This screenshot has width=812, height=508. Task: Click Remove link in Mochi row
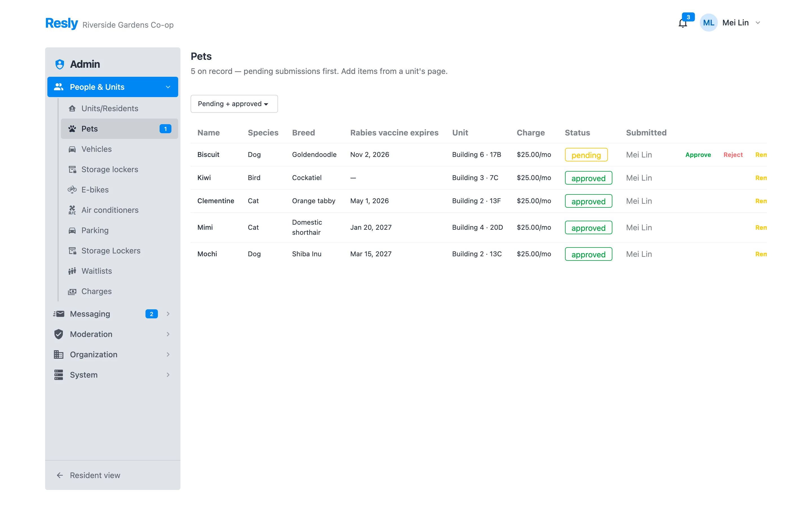[x=761, y=254]
